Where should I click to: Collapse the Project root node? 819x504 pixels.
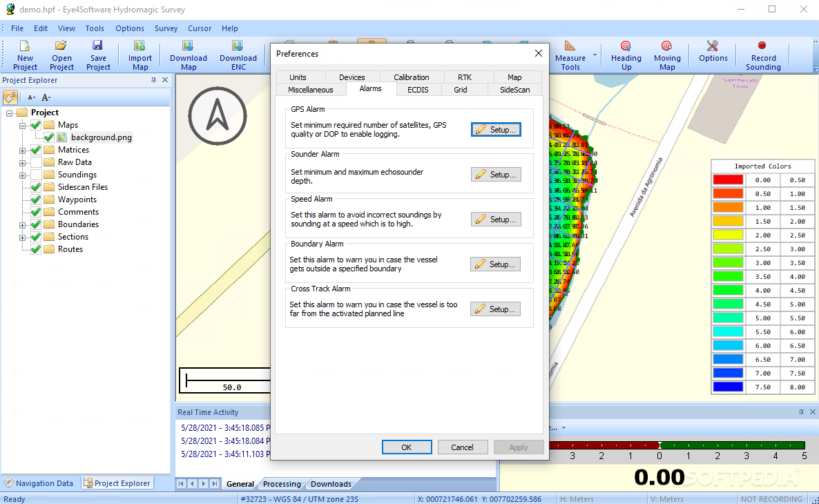pyautogui.click(x=10, y=113)
